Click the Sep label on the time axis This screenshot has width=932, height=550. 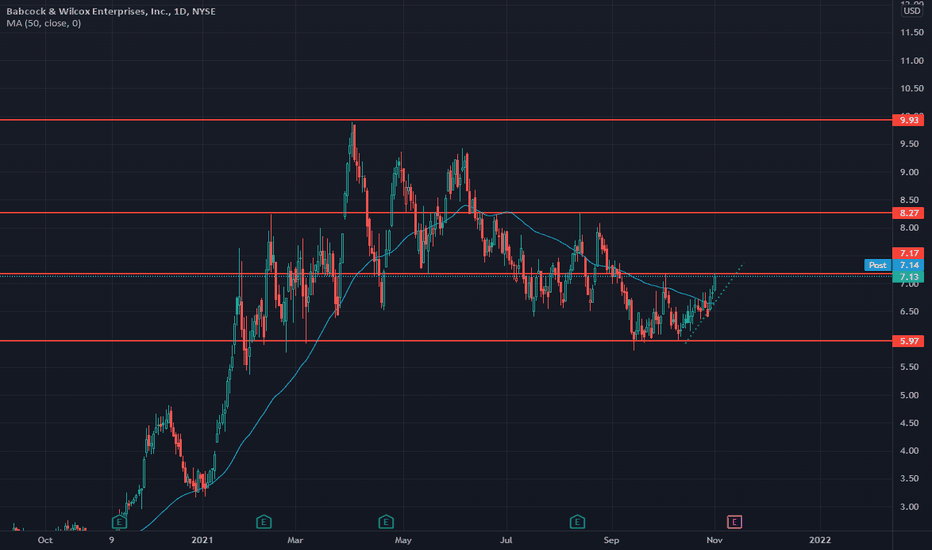pyautogui.click(x=611, y=540)
